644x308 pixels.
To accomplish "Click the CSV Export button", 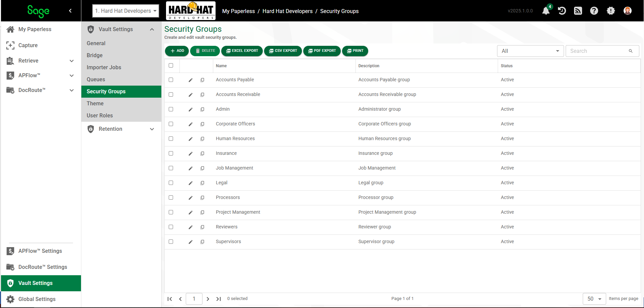I will point(283,51).
